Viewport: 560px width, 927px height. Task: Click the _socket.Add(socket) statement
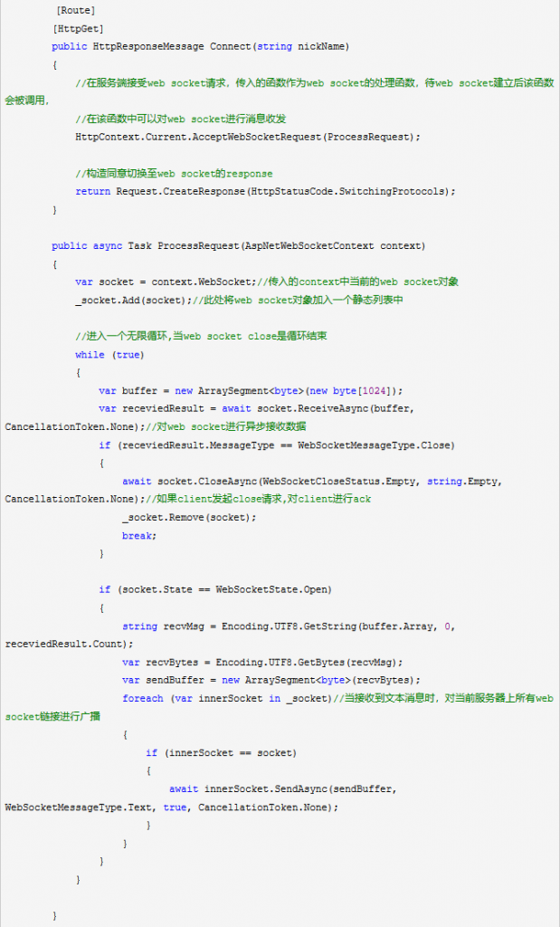coord(134,301)
